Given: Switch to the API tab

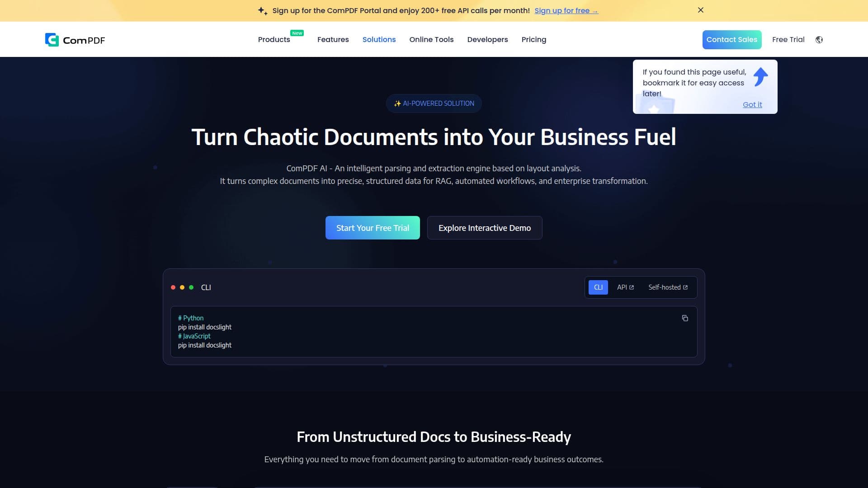Looking at the screenshot, I should pyautogui.click(x=625, y=287).
